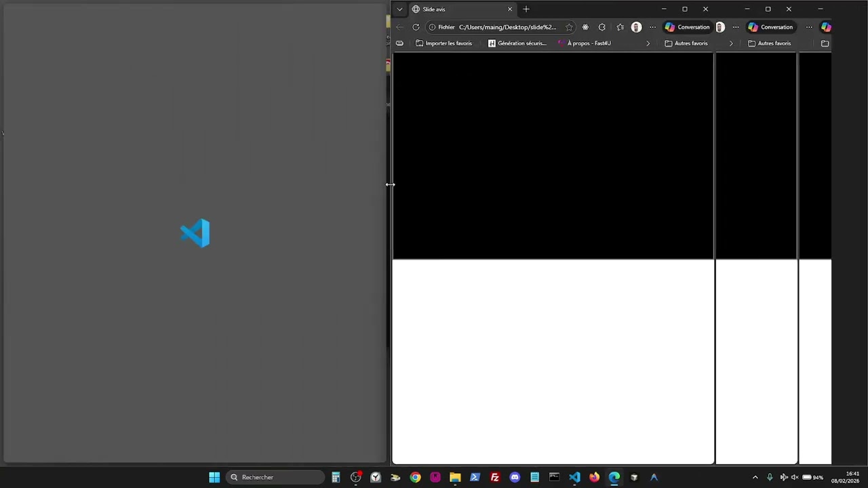Open Google Chrome from the taskbar
The height and width of the screenshot is (488, 868).
pyautogui.click(x=415, y=477)
